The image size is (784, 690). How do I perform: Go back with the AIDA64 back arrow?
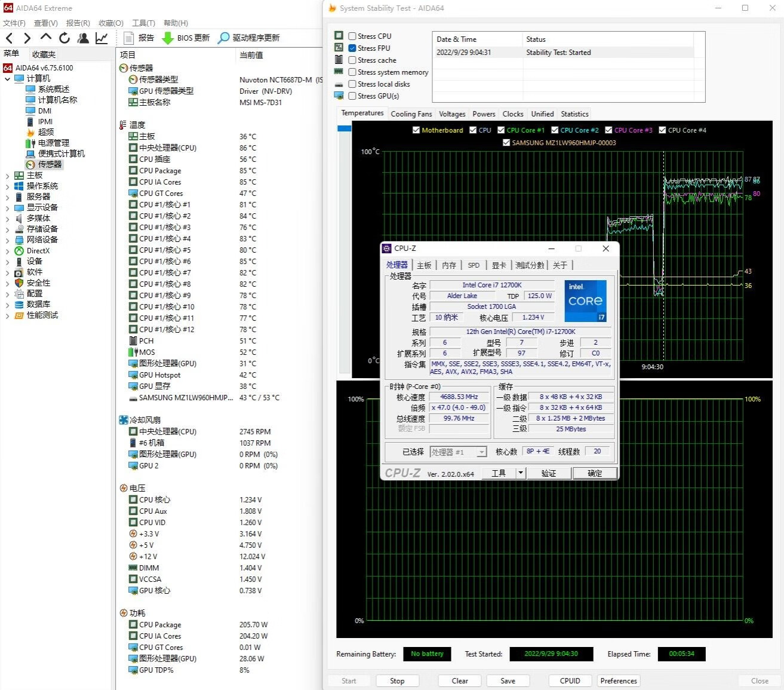point(9,38)
